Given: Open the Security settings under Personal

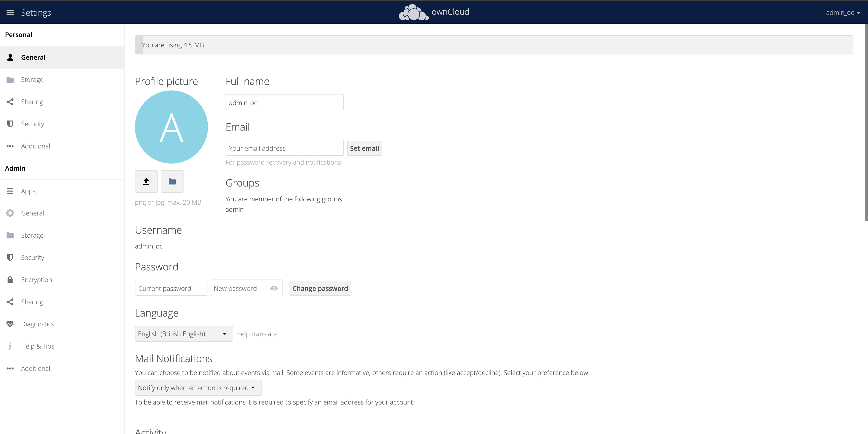Looking at the screenshot, I should click(x=32, y=124).
